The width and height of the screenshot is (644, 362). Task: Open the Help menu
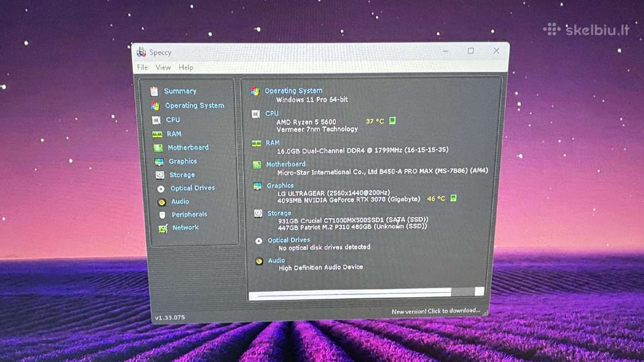click(186, 68)
